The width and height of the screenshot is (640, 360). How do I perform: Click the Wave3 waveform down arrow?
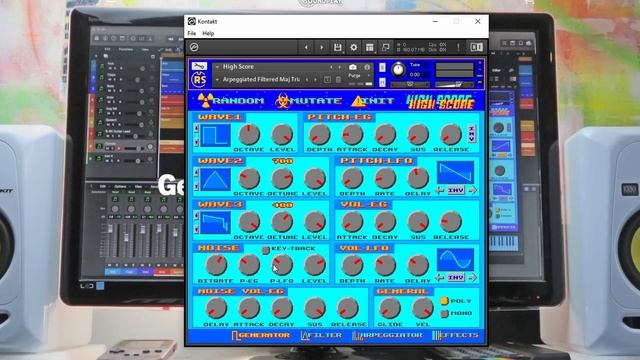[196, 229]
